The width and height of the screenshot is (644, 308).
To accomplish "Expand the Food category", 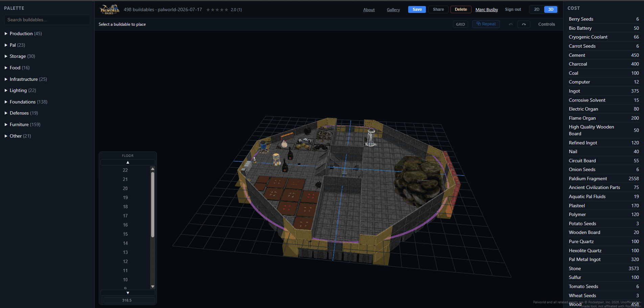I will [17, 68].
